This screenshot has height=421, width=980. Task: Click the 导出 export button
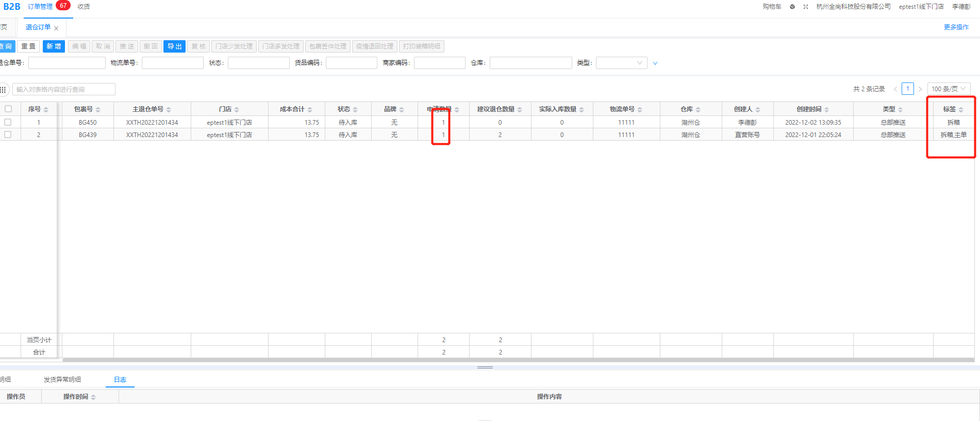click(174, 46)
